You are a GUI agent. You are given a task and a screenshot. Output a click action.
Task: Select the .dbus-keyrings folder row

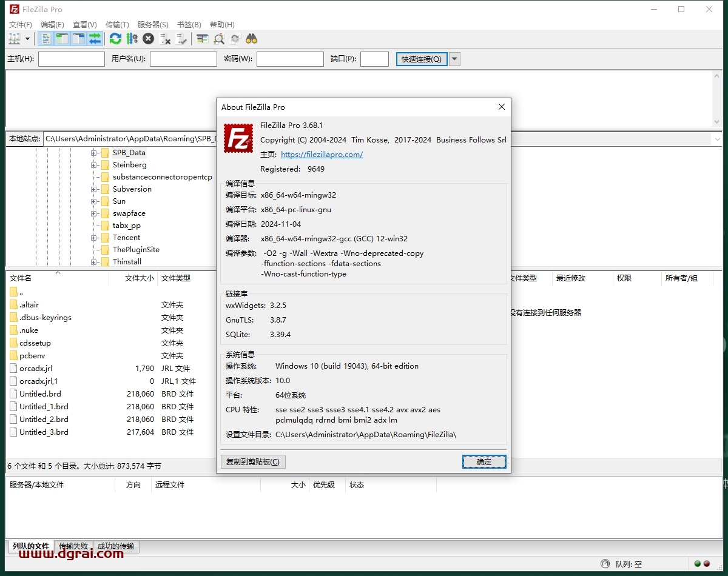[109, 318]
